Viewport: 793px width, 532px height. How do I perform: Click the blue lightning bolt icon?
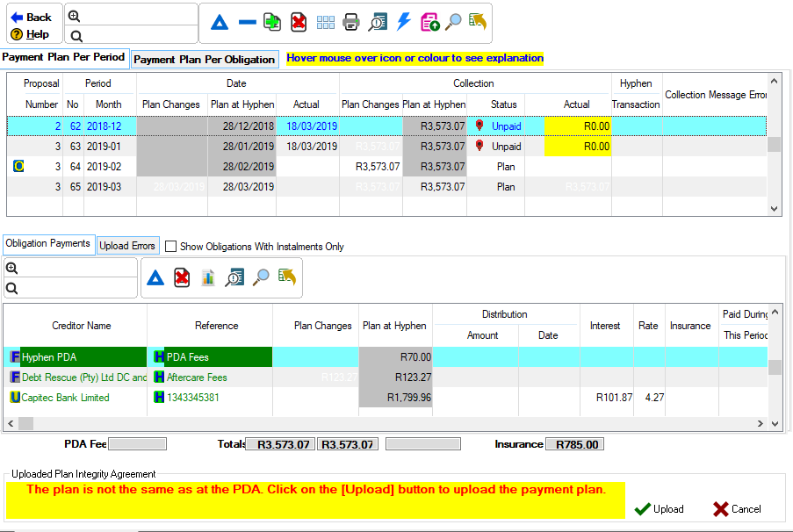404,23
